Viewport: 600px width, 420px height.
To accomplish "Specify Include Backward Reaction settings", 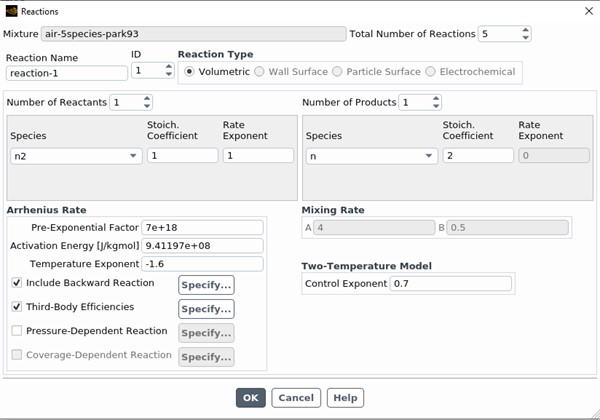I will (x=206, y=285).
